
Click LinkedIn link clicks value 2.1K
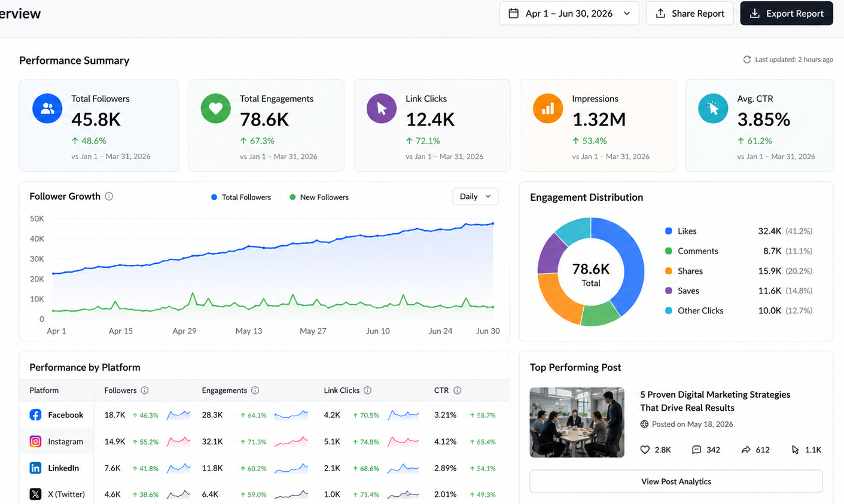click(332, 468)
